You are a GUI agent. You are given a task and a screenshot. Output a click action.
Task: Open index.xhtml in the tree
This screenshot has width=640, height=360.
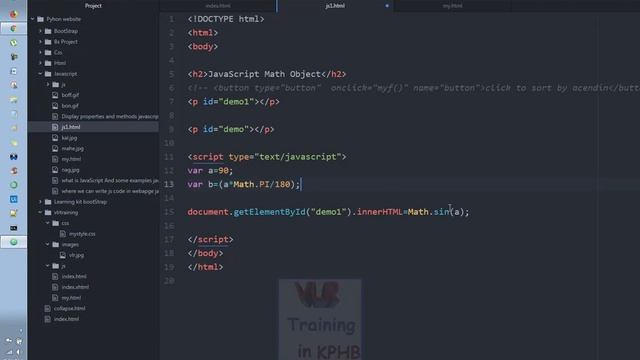pos(75,287)
